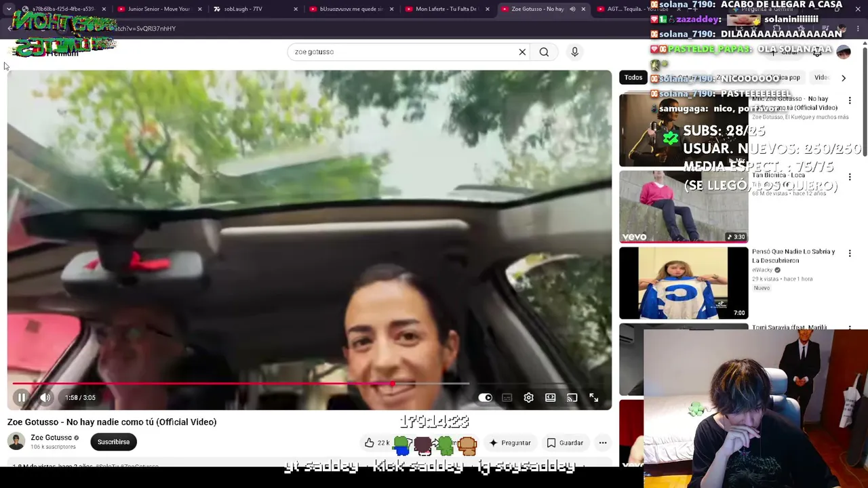Image resolution: width=868 pixels, height=488 pixels.
Task: Open options menu for Tan Bionica video
Action: point(850,177)
